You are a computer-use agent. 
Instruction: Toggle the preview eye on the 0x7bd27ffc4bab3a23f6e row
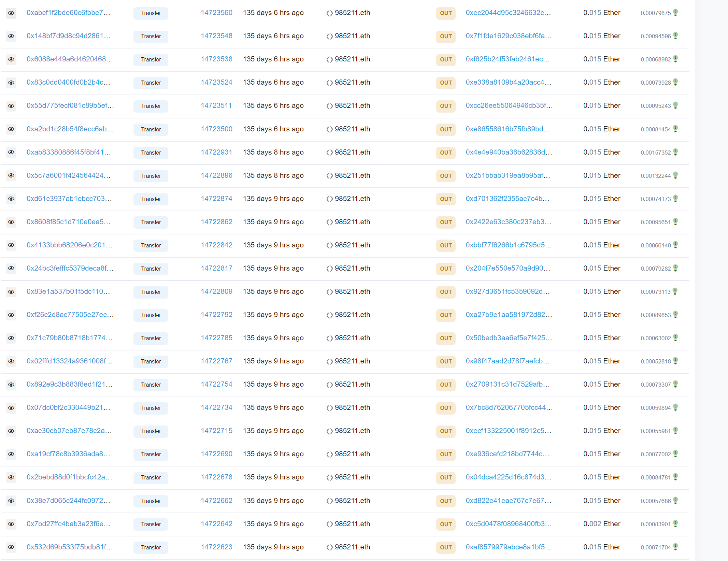[x=11, y=524]
